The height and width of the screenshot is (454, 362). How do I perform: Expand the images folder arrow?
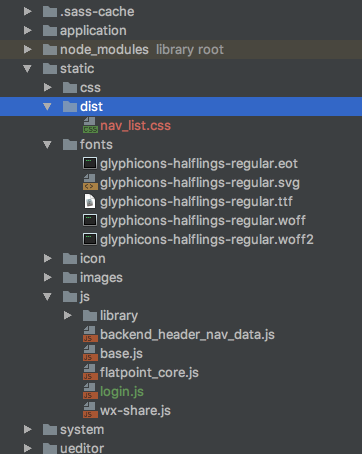coord(48,277)
